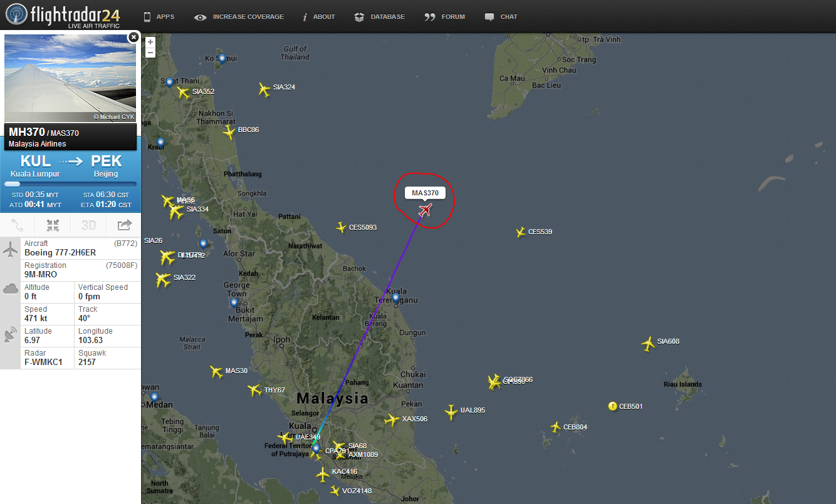Image resolution: width=836 pixels, height=504 pixels.
Task: Select the SIA608 aircraft icon
Action: tap(649, 343)
